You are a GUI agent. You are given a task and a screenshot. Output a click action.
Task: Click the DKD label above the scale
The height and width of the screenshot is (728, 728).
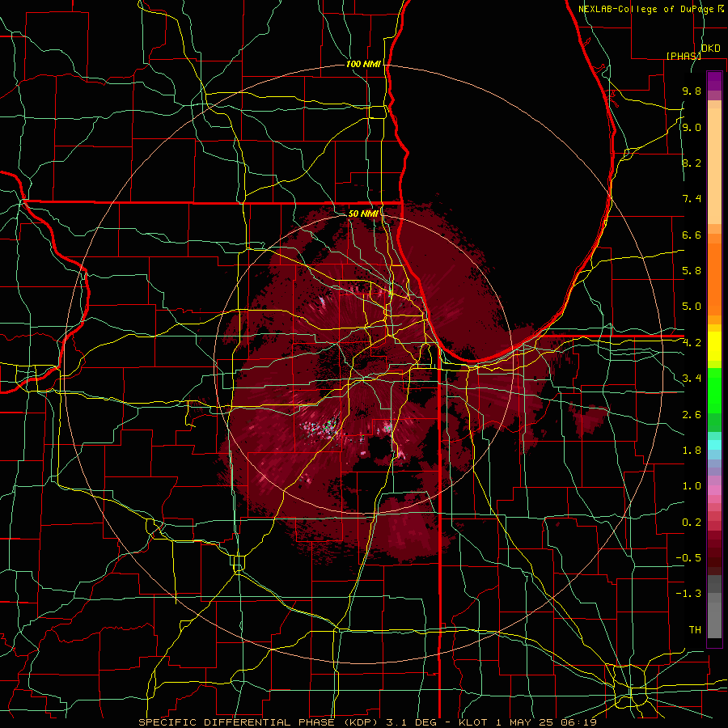pyautogui.click(x=710, y=49)
